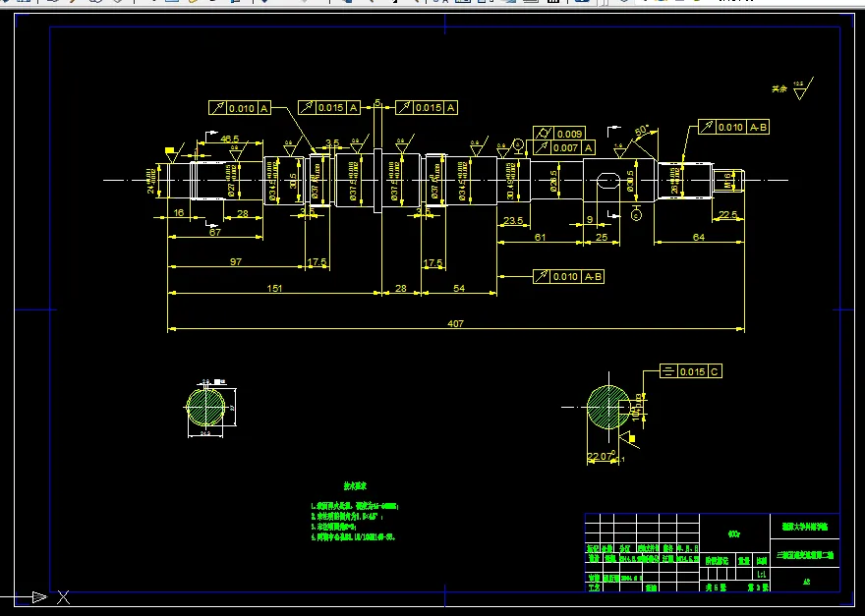This screenshot has width=865, height=616.
Task: Select the Ø26.5 diameter dimension
Action: tap(553, 181)
